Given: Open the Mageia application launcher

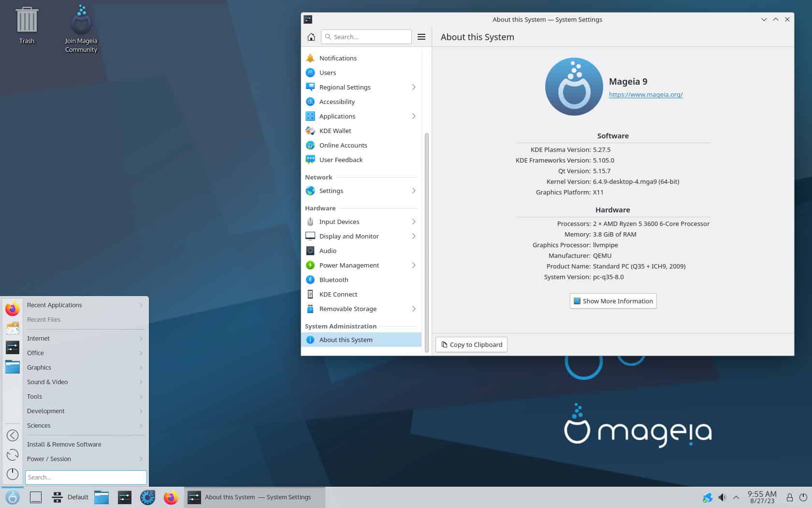Looking at the screenshot, I should (x=13, y=497).
